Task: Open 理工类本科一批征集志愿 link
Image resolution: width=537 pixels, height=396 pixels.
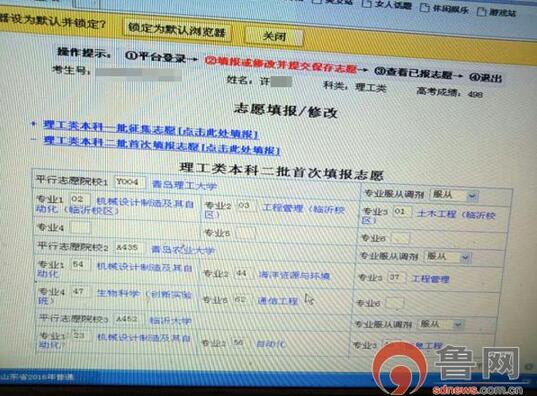Action: (x=151, y=130)
